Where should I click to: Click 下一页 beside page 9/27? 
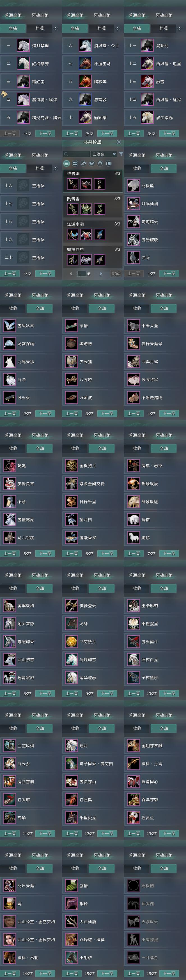pos(107,694)
